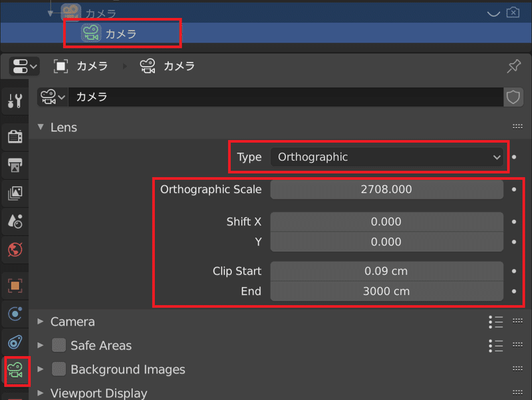Select the parent カメラ object row
This screenshot has width=532, height=400.
click(266, 13)
